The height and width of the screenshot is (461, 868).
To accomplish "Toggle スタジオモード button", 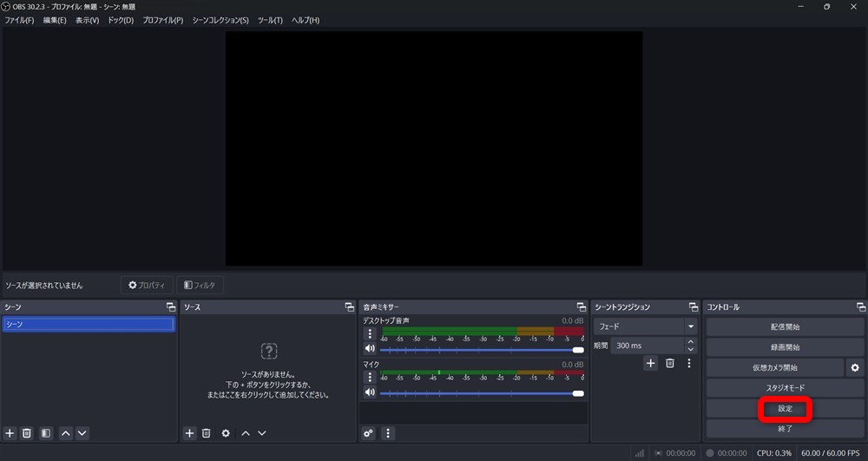I will tap(785, 388).
